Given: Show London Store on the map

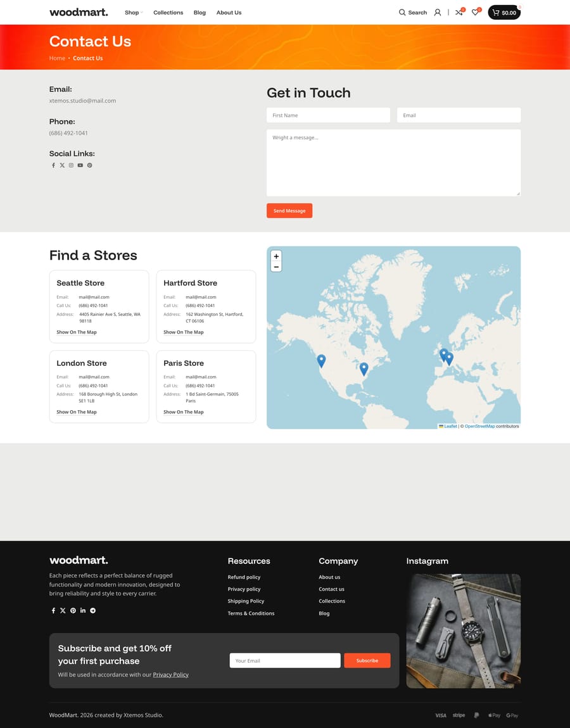Looking at the screenshot, I should coord(77,412).
